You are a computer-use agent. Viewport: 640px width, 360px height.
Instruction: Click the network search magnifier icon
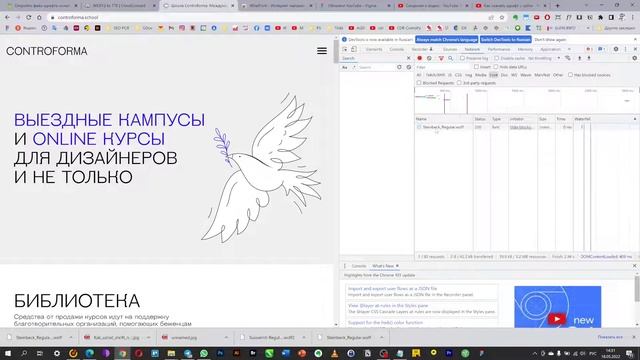click(x=451, y=58)
